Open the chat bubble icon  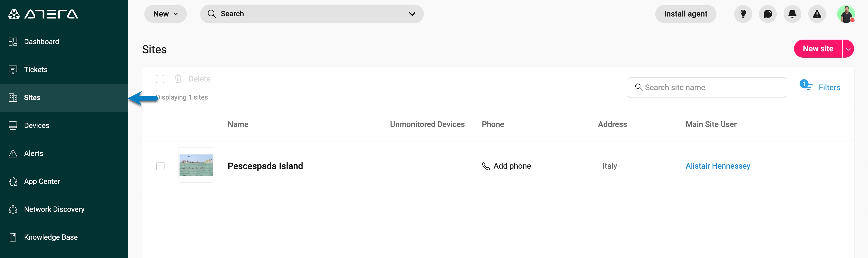[768, 14]
